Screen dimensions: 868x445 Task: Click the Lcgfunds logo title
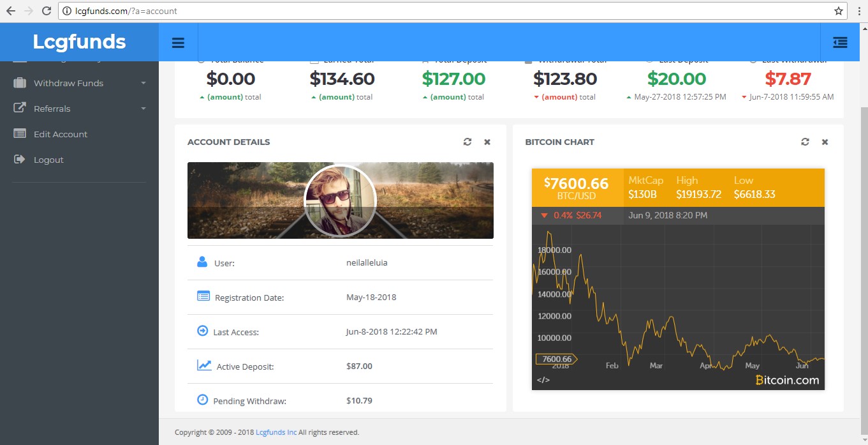pyautogui.click(x=79, y=42)
